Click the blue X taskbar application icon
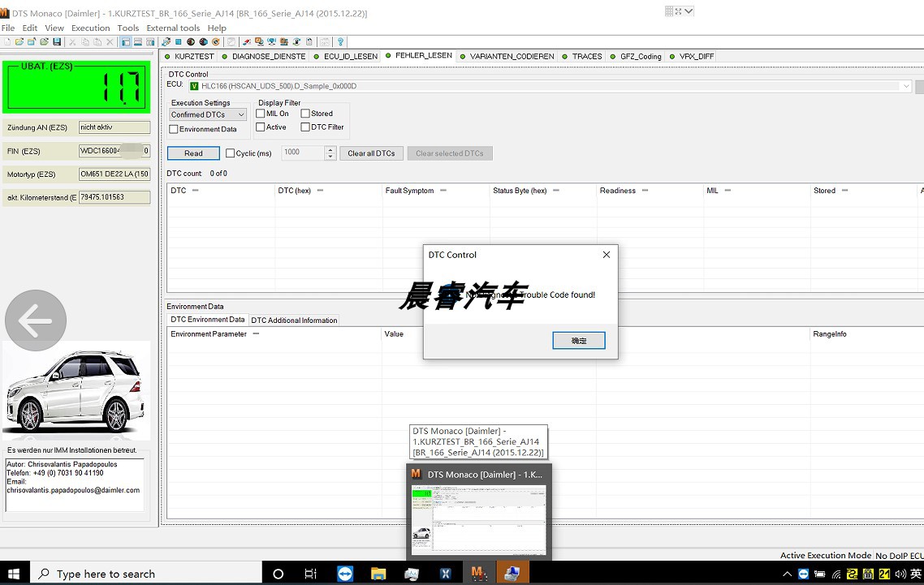924x585 pixels. 446,573
